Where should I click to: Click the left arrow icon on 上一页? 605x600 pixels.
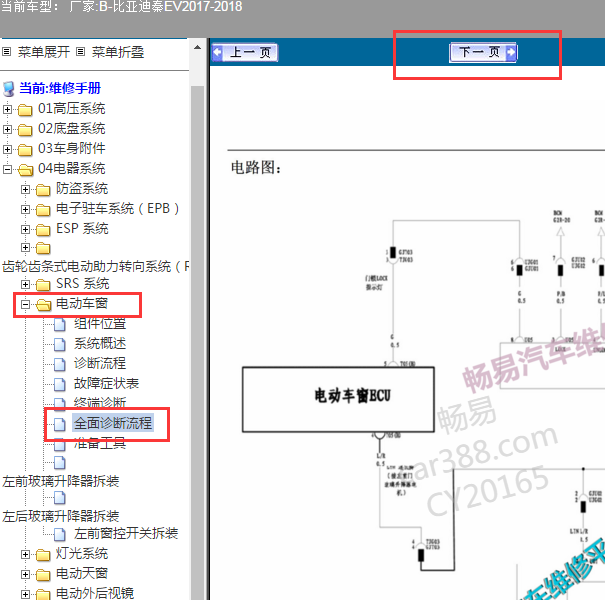pos(218,52)
